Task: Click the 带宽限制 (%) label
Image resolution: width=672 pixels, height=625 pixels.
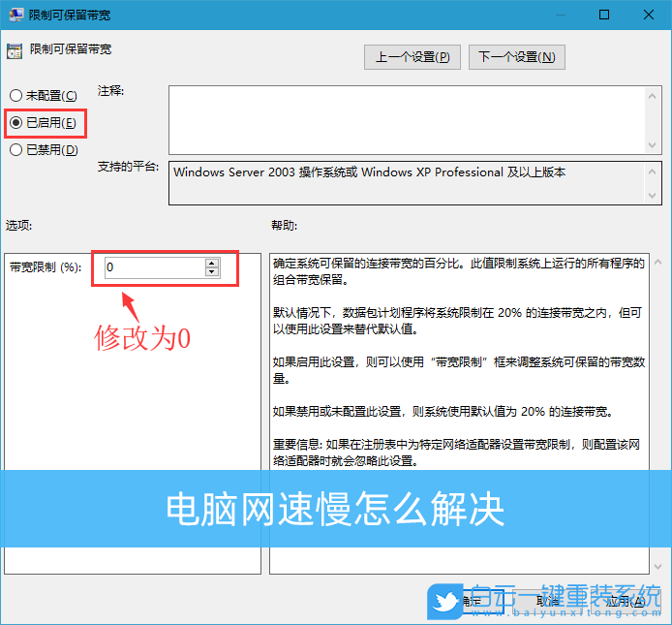Action: pos(46,267)
